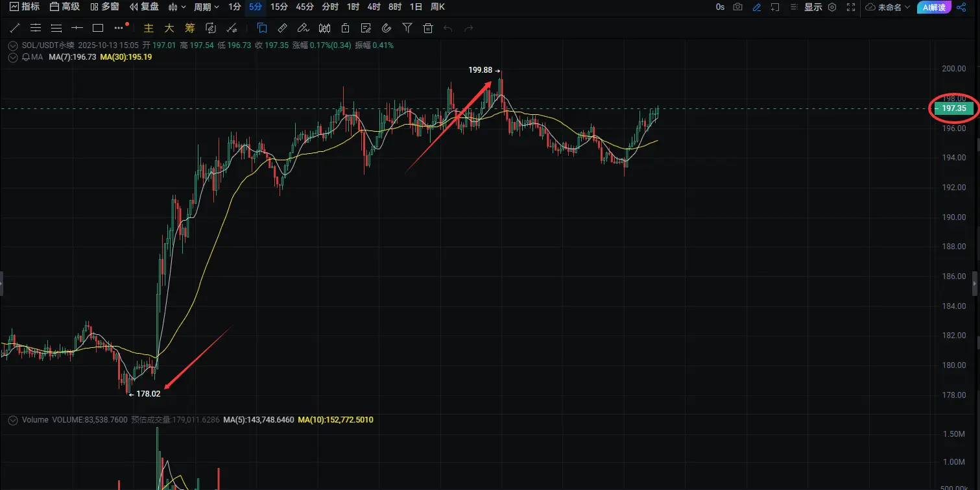Click the ruler measurement tool
Image resolution: width=980 pixels, height=490 pixels.
[x=282, y=28]
